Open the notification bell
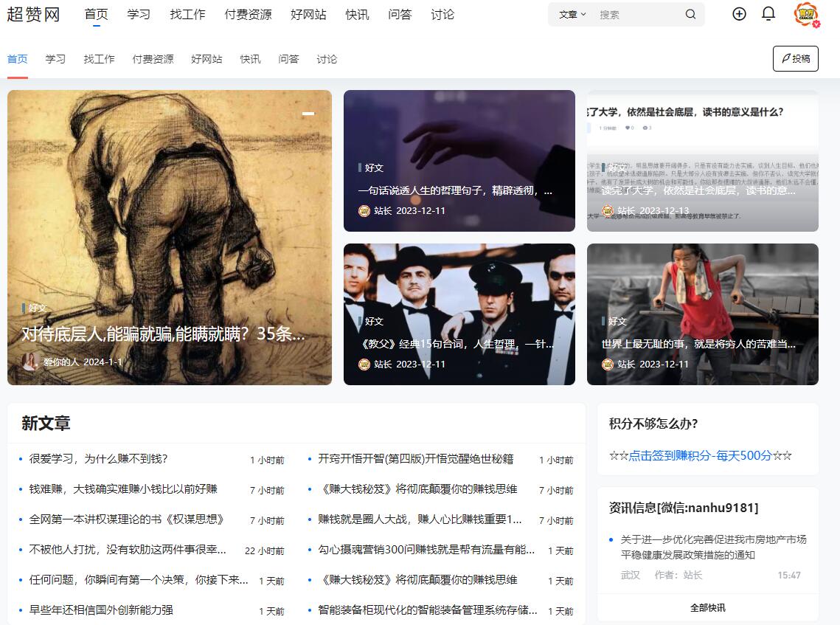840x625 pixels. (x=768, y=14)
